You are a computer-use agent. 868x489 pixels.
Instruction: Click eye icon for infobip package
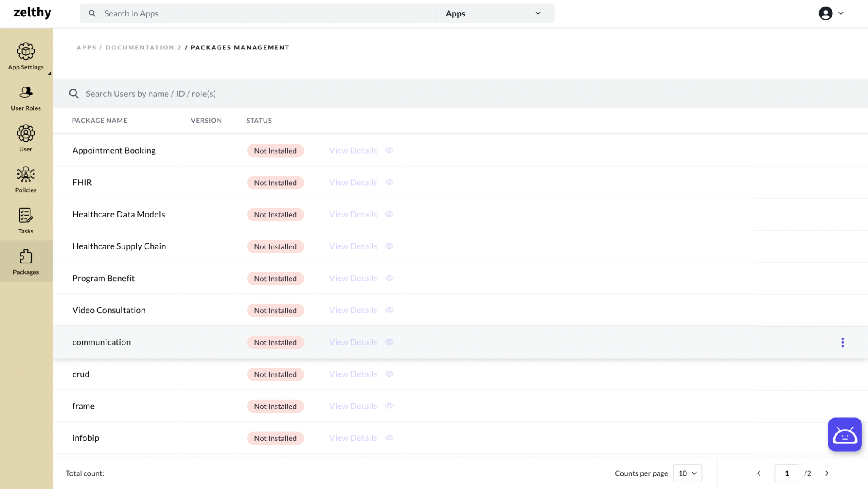pos(389,438)
